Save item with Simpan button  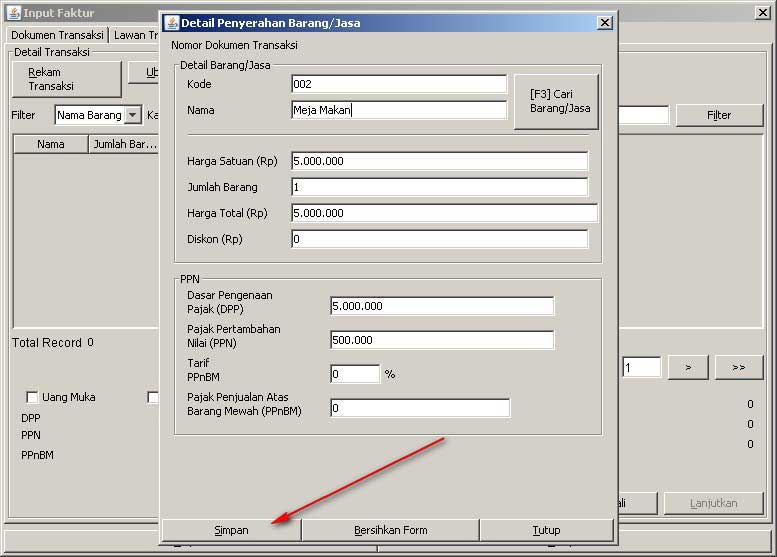(x=231, y=530)
